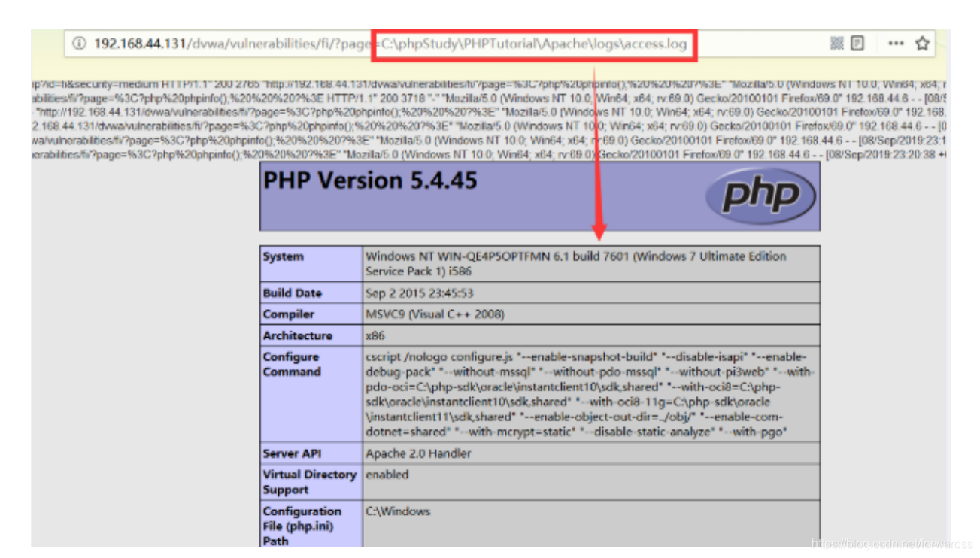Select the Build Date value Sep 2 2015
Viewport: 980px width, 558px height.
pos(419,293)
